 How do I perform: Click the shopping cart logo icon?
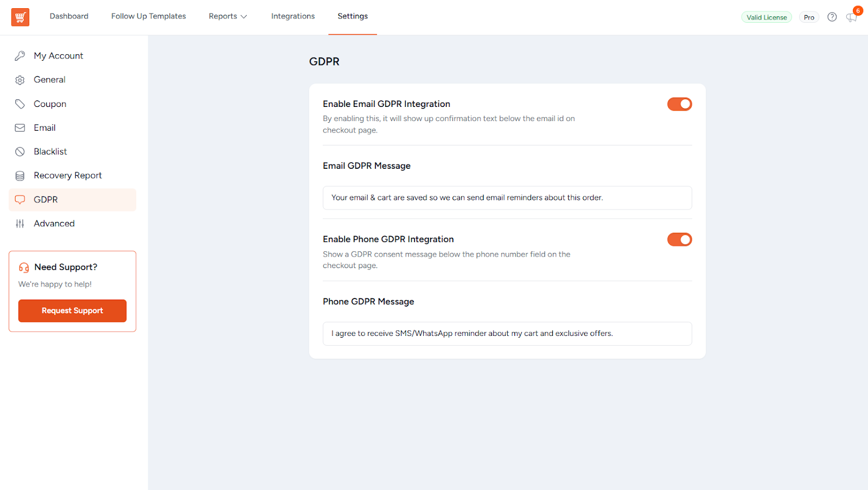click(20, 17)
